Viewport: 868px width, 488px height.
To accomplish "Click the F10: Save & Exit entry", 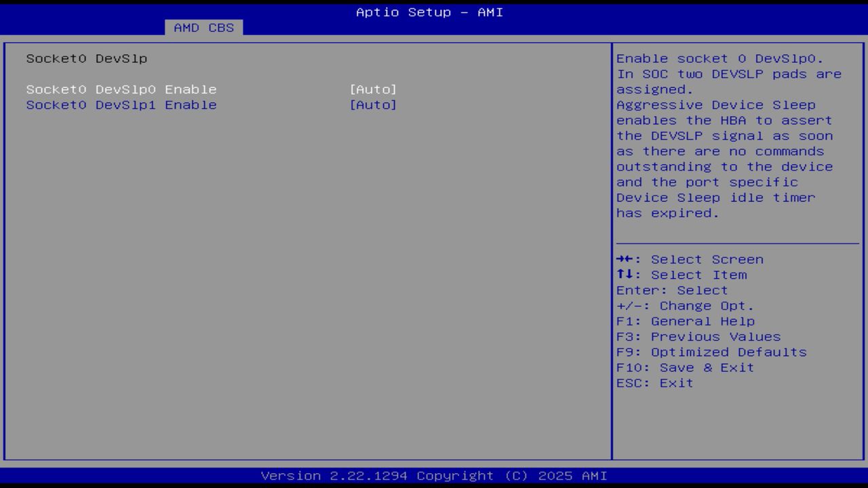I will [x=686, y=367].
